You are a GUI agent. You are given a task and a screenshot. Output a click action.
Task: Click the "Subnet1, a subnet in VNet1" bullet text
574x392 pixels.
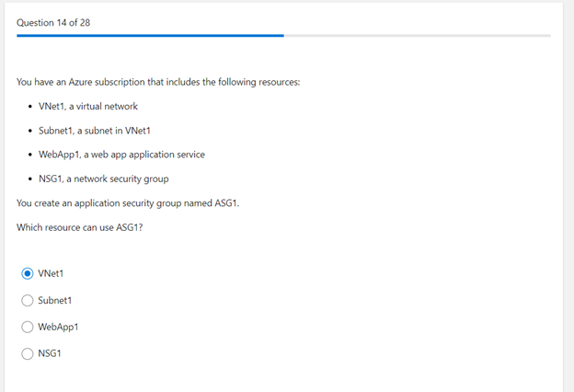click(95, 131)
